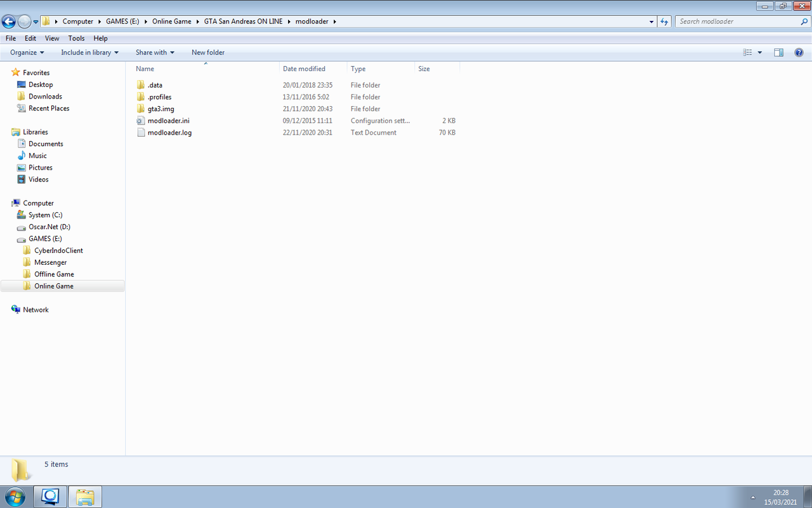Click the Change your view icon
The image size is (812, 508).
point(748,53)
